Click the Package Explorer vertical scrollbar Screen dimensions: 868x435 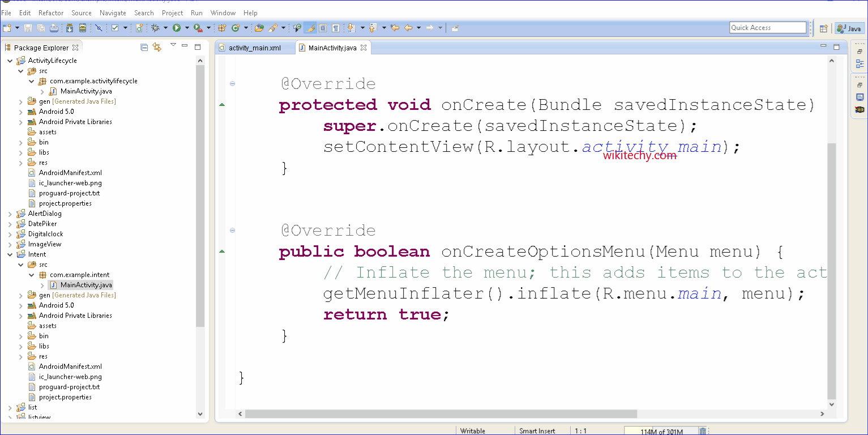click(x=200, y=196)
